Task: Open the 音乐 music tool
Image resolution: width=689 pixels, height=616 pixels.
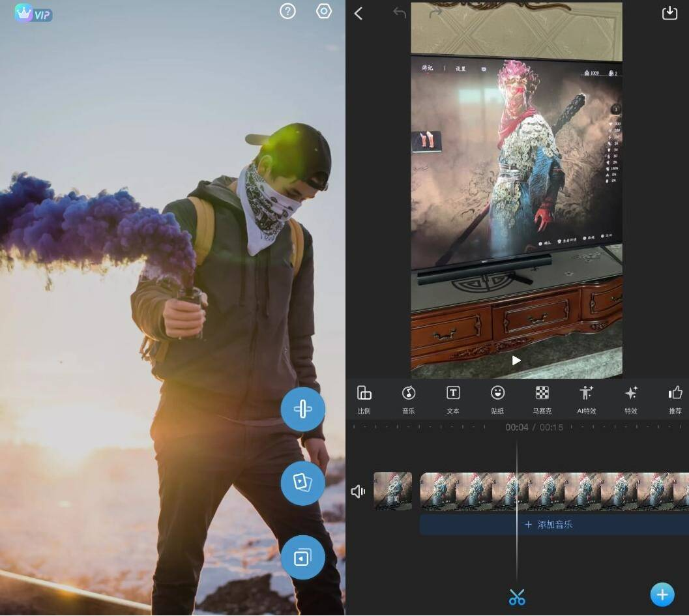Action: pyautogui.click(x=409, y=399)
